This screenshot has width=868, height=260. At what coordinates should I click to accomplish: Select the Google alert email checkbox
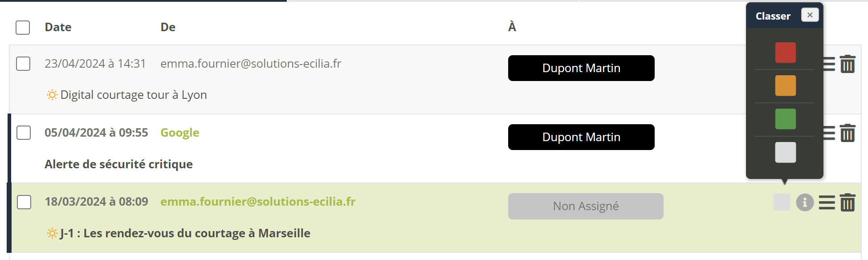pyautogui.click(x=24, y=133)
